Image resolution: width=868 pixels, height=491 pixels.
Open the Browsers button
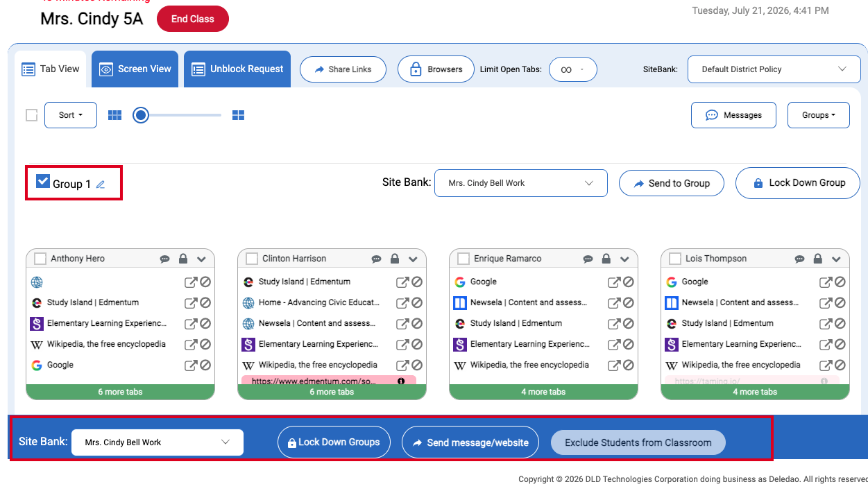436,69
